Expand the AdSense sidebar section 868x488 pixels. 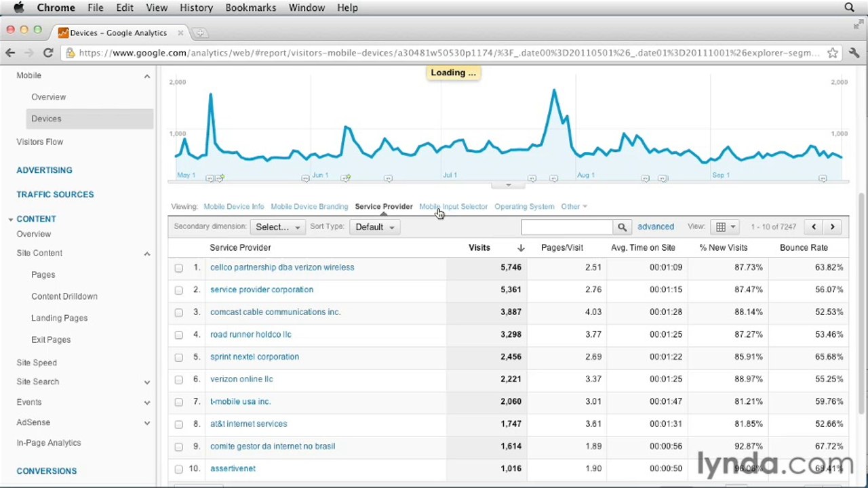(146, 423)
